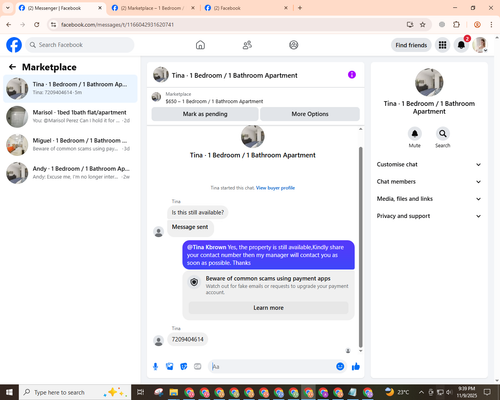Show hidden system tray icons

421,392
